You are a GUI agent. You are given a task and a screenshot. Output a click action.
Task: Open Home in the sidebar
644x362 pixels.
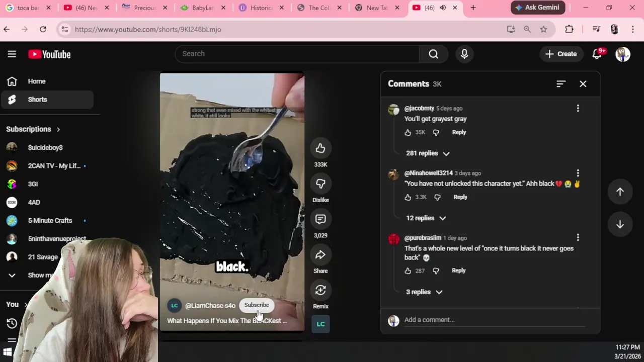click(x=47, y=81)
